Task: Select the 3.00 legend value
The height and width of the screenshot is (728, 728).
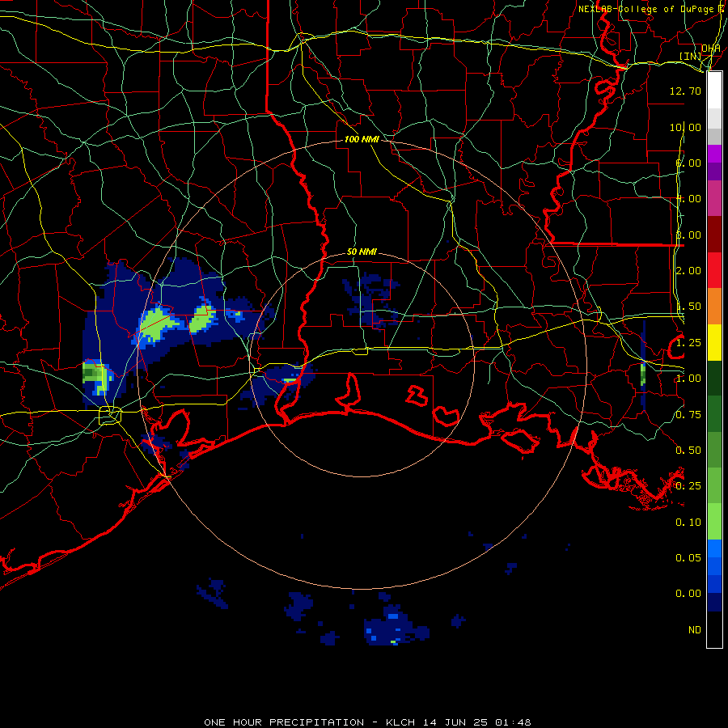Action: click(x=688, y=235)
